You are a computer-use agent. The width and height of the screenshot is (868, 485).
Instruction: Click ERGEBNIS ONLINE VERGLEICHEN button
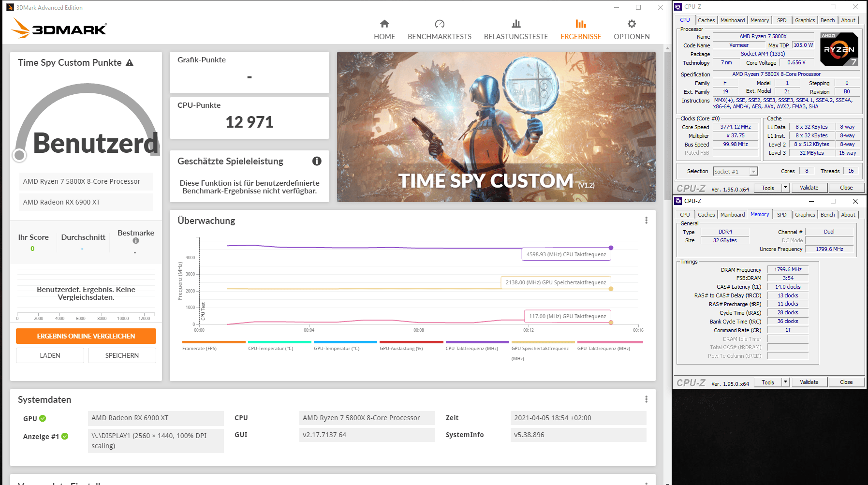point(86,336)
